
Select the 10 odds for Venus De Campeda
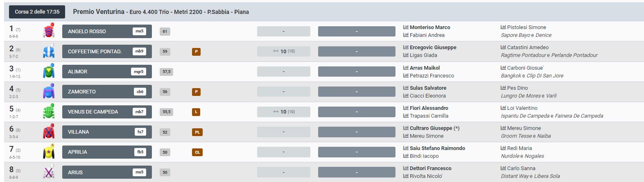284,111
